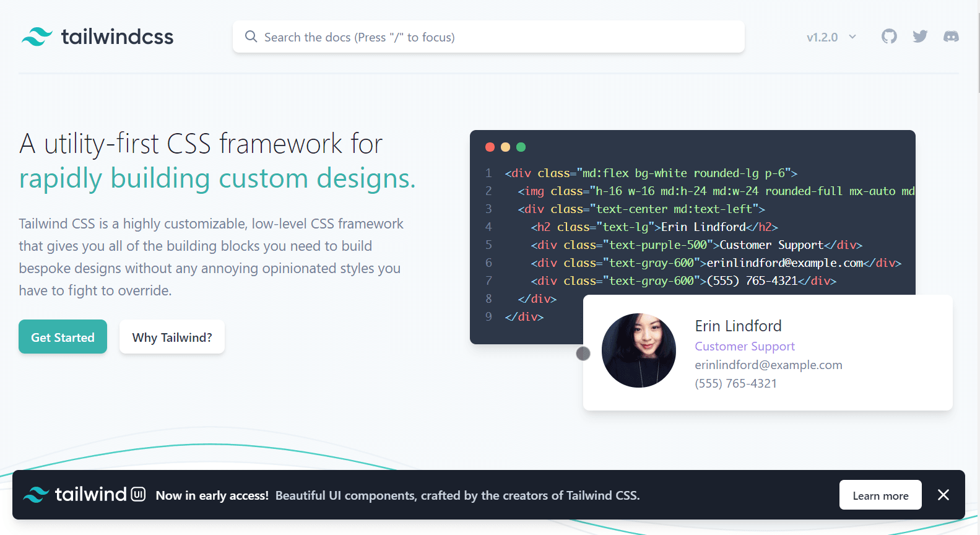Click code line 3 with text-center class

point(641,209)
